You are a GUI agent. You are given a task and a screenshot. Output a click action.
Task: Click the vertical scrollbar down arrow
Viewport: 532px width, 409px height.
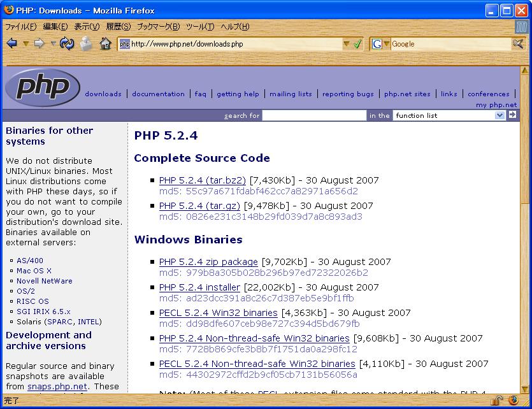tap(526, 388)
